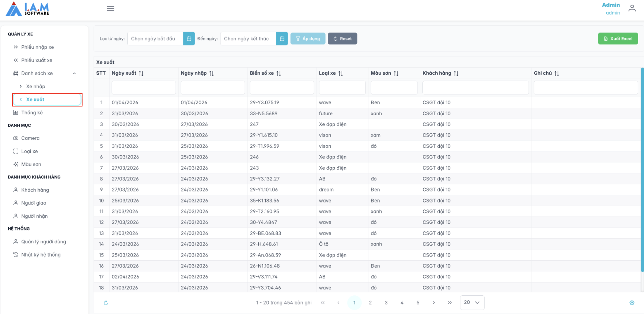
Task: Toggle the hamburger sidebar menu
Action: tap(110, 8)
